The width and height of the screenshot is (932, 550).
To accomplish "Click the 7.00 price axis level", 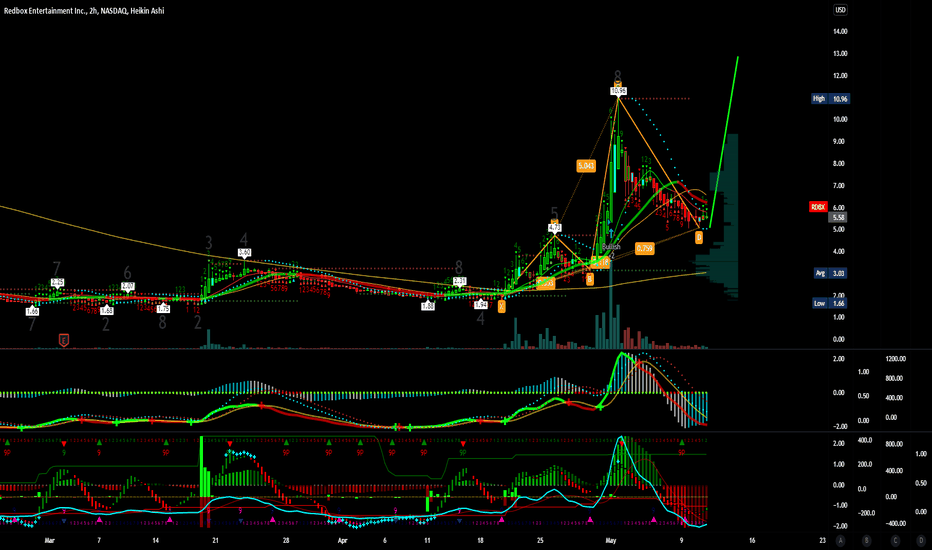I will [839, 186].
